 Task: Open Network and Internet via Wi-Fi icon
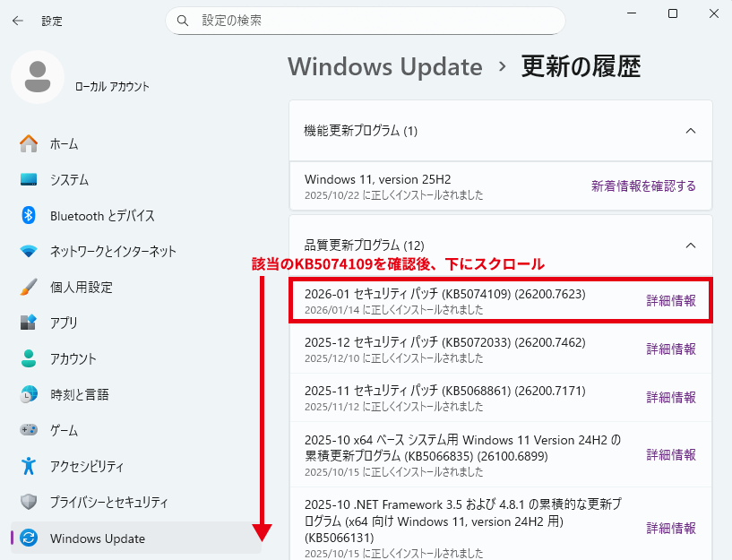29,251
